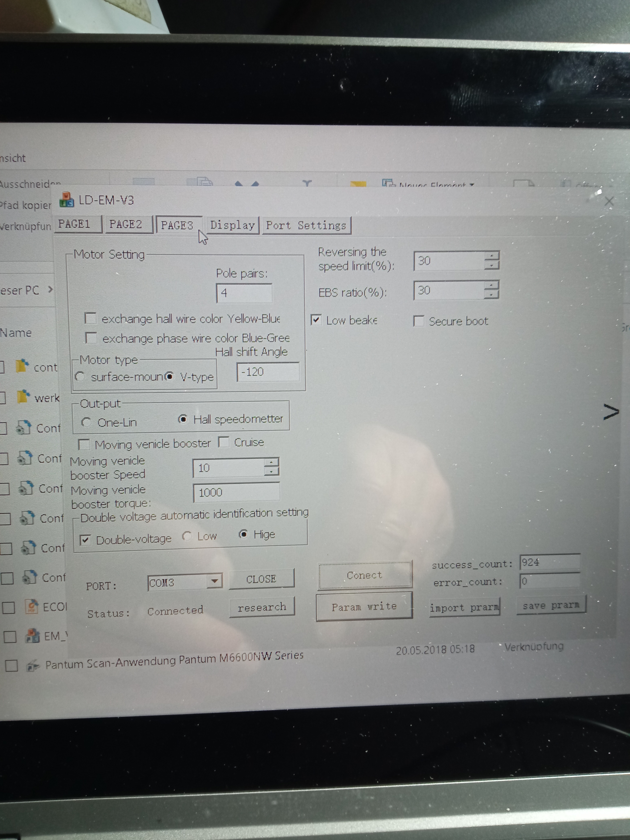Click the Pantum Scan-Anwendung shortcut icon

(33, 665)
